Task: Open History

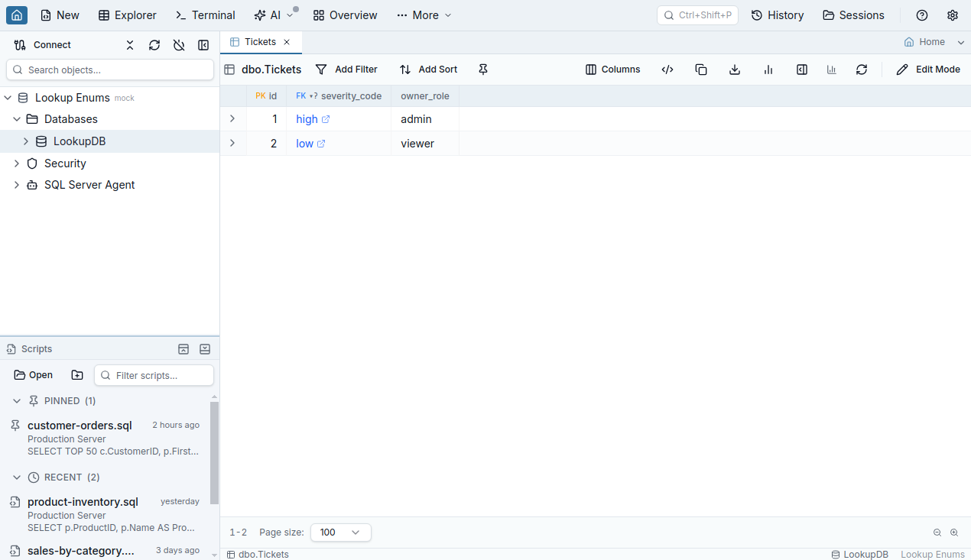Action: click(778, 15)
